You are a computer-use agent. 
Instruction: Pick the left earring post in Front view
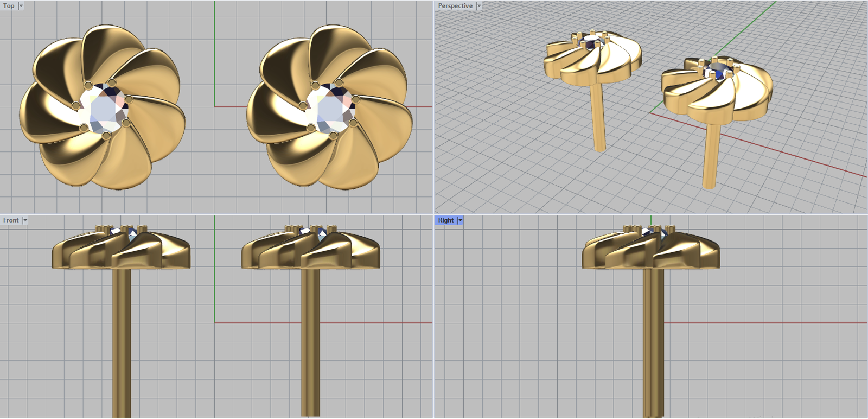pyautogui.click(x=122, y=342)
